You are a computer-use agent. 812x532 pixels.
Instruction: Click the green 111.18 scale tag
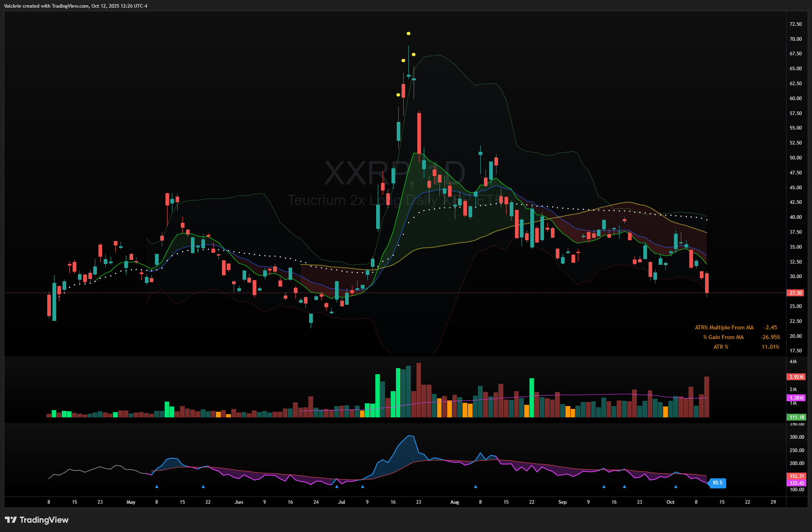tap(796, 417)
